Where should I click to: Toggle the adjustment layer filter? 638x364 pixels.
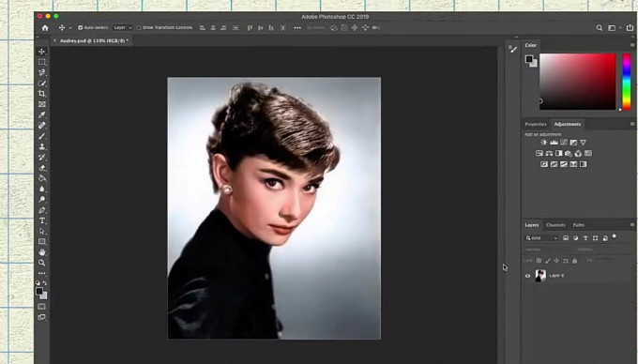pyautogui.click(x=575, y=238)
